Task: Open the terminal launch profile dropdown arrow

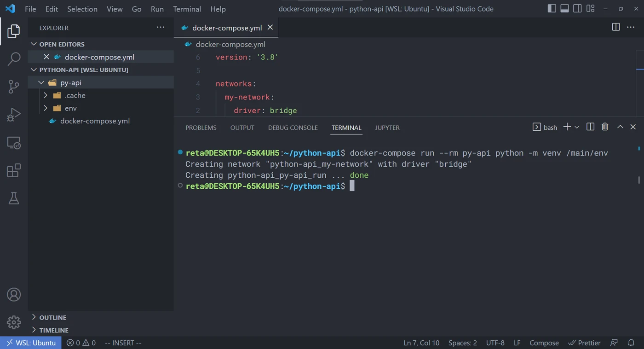Action: [x=577, y=127]
